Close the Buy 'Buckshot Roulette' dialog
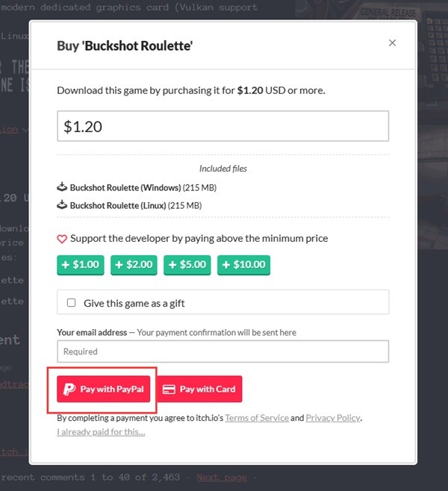 (x=392, y=43)
